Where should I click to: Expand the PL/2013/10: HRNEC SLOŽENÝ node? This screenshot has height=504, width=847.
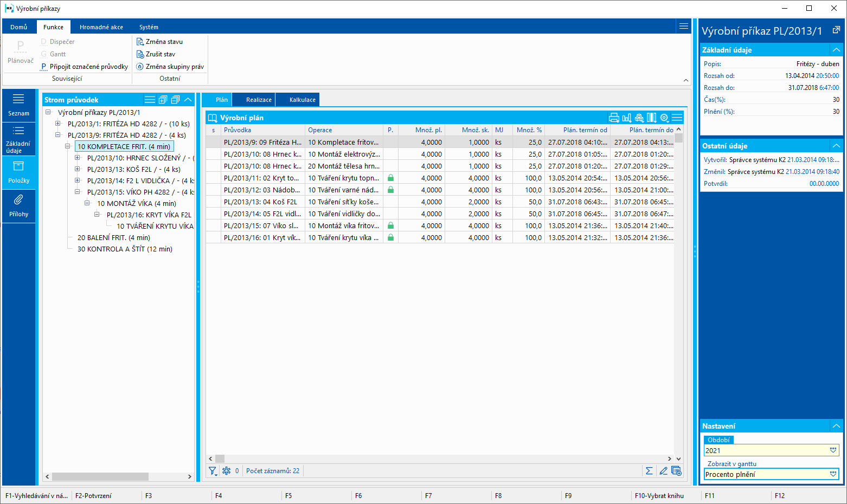coord(78,158)
